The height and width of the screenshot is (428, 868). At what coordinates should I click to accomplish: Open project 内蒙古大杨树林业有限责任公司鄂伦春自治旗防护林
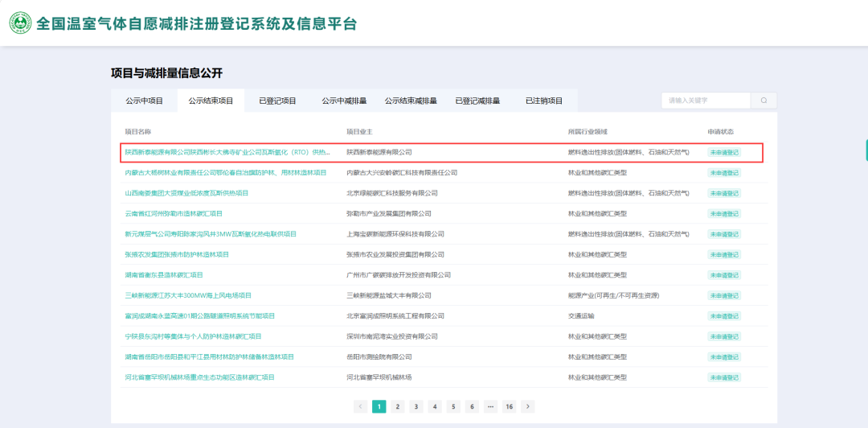225,172
